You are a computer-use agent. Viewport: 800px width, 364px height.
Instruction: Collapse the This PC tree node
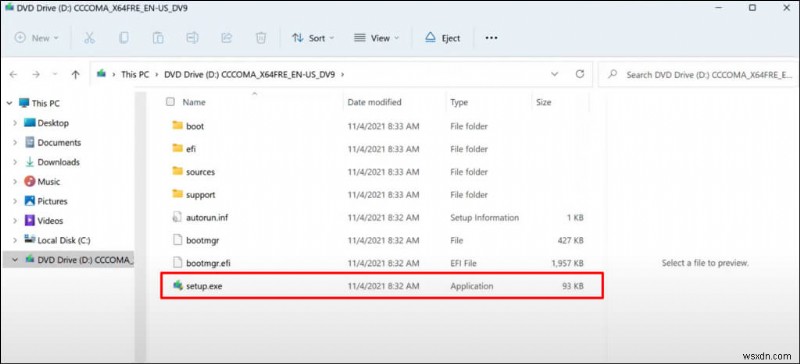tap(10, 103)
